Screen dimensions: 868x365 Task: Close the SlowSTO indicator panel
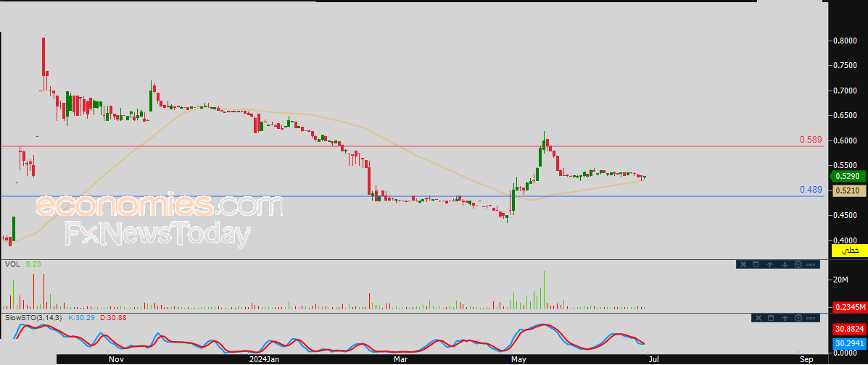759,318
